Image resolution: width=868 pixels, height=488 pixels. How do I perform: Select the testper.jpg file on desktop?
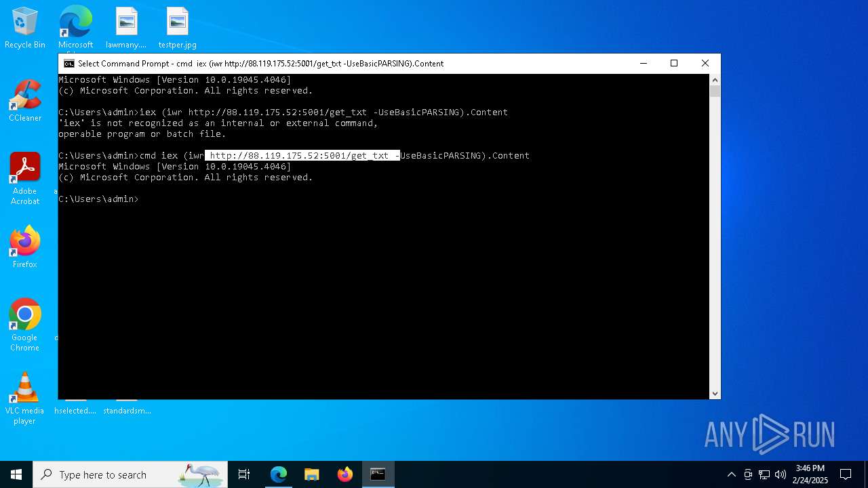pos(177,28)
